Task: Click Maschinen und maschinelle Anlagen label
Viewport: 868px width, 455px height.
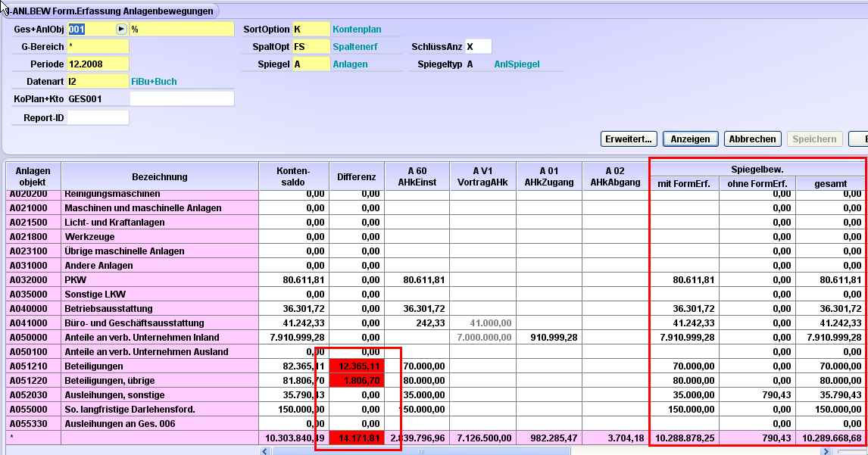Action: 143,208
